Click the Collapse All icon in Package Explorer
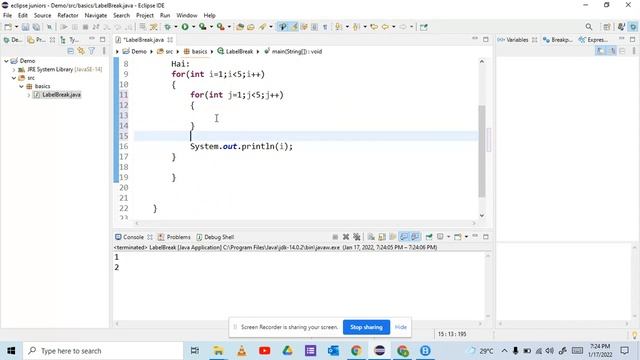 click(x=71, y=51)
